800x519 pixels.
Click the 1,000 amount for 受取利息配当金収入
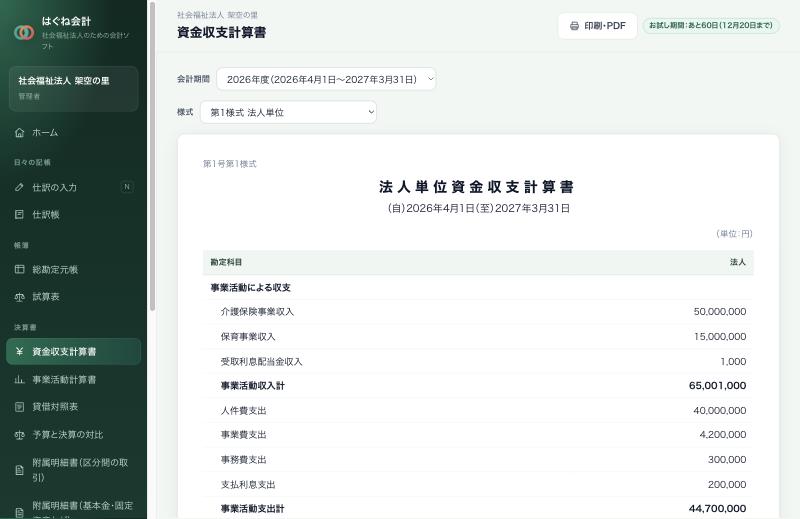[x=733, y=362]
